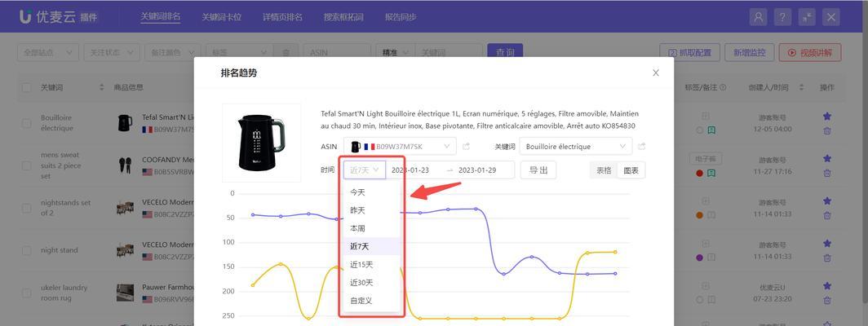The height and width of the screenshot is (326, 868).
Task: Open the 精准 match type dropdown
Action: [395, 53]
